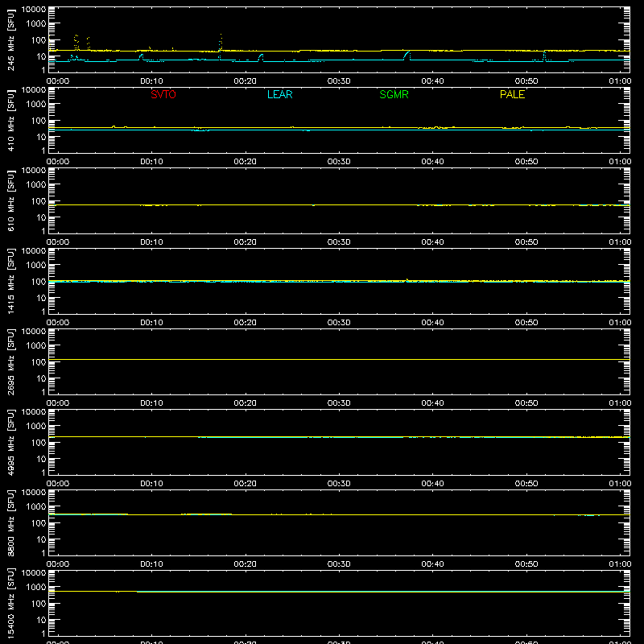Click the 10000 tick label on 245 MHz axis
The height and width of the screenshot is (644, 644).
34,9
